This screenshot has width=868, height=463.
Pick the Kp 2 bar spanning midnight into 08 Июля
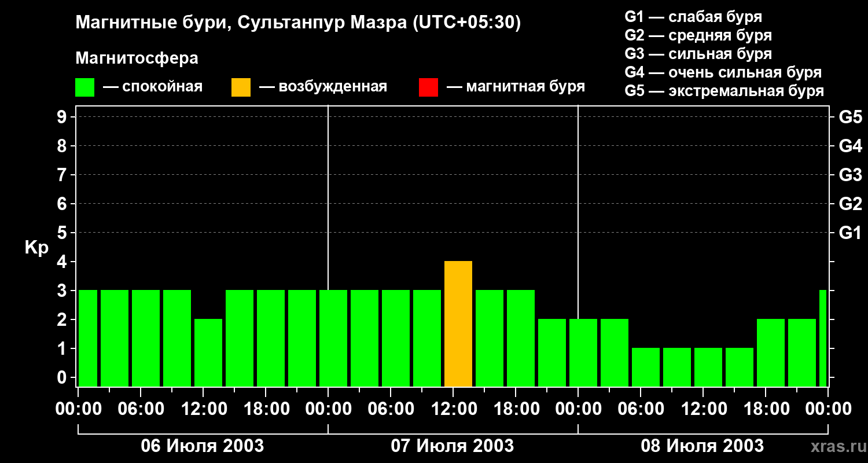pyautogui.click(x=583, y=353)
